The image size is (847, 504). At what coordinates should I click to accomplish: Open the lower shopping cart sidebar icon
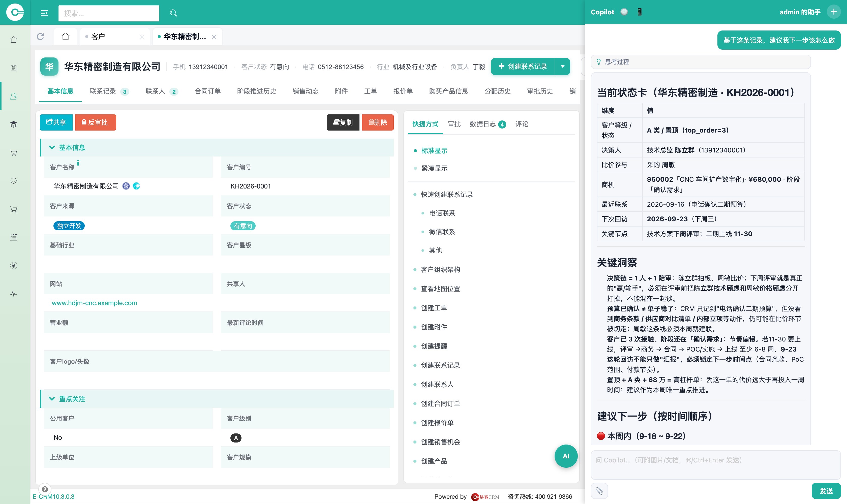tap(14, 209)
